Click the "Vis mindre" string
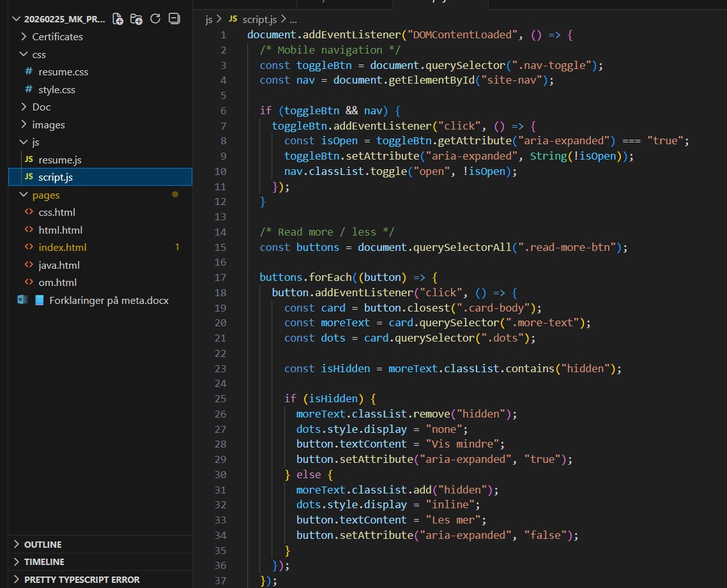 (463, 444)
